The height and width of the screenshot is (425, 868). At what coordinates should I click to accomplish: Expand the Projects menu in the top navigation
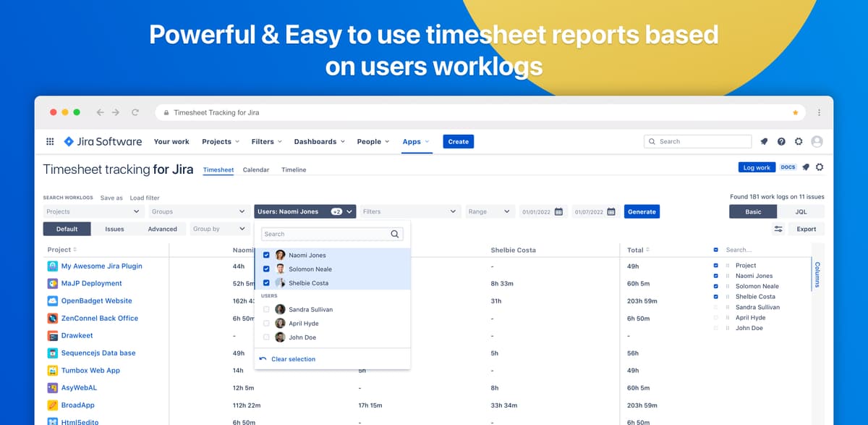(221, 142)
